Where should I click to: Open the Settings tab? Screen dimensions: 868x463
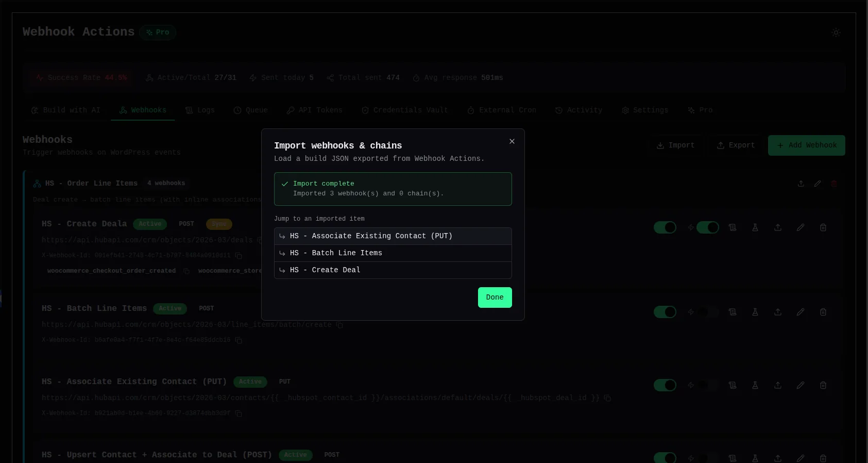(645, 110)
